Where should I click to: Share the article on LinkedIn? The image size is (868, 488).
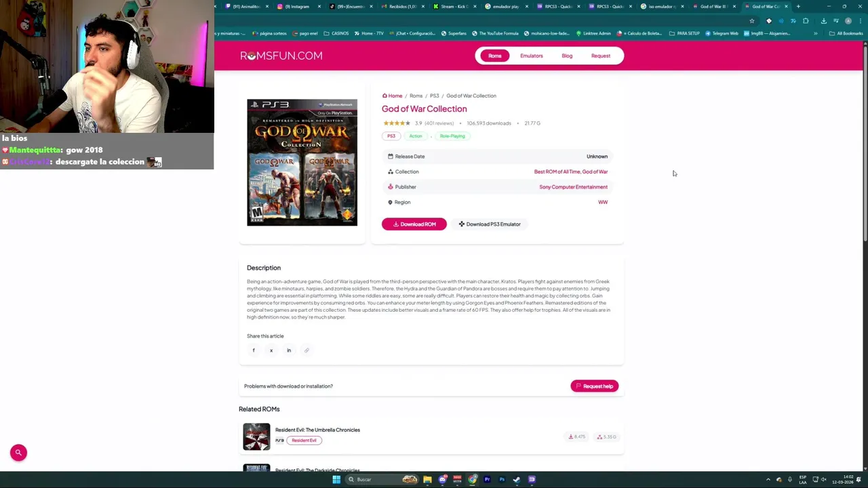tap(289, 350)
